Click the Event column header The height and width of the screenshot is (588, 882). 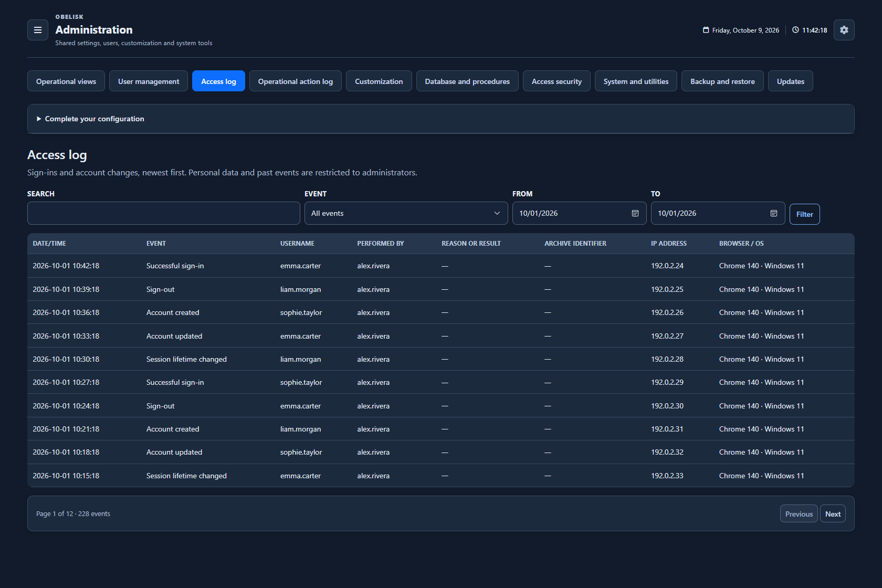coord(156,244)
